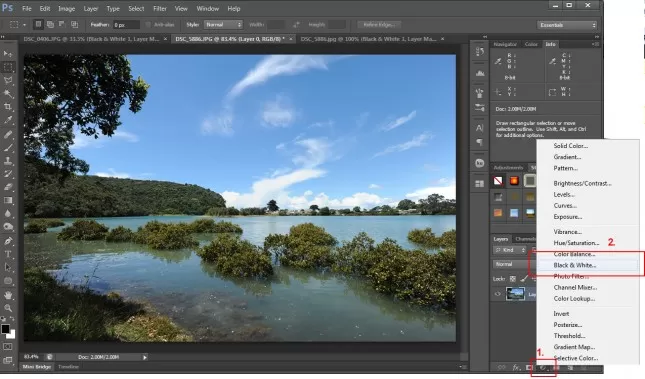
Task: Open the layer Kind filter dropdown
Action: pos(510,250)
